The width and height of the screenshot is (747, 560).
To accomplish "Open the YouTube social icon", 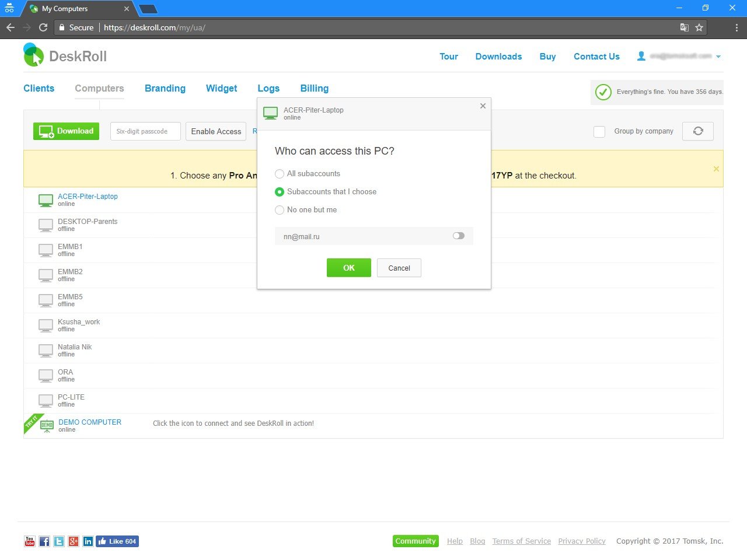I will point(30,541).
